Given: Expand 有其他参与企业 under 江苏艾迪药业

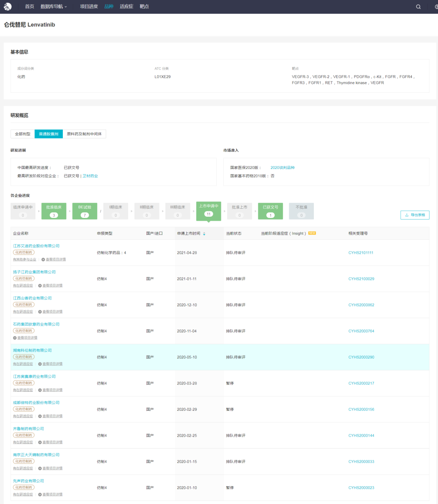Looking at the screenshot, I should pyautogui.click(x=24, y=260).
